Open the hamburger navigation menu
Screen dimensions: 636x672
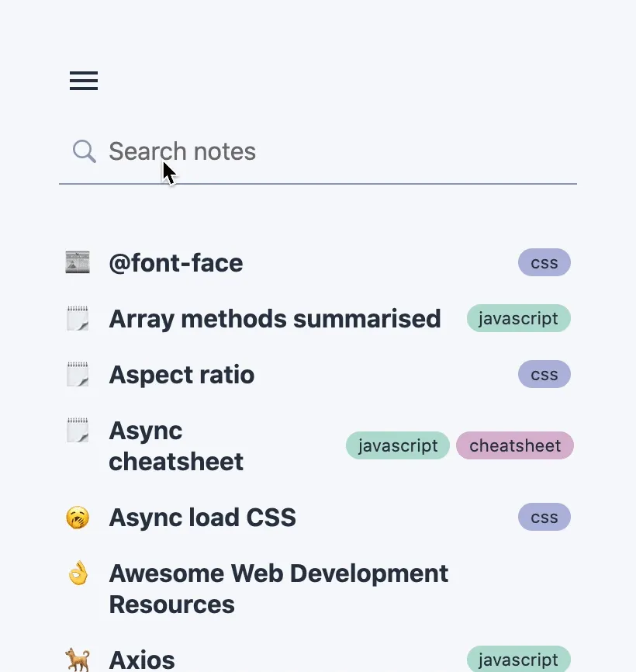pyautogui.click(x=83, y=80)
